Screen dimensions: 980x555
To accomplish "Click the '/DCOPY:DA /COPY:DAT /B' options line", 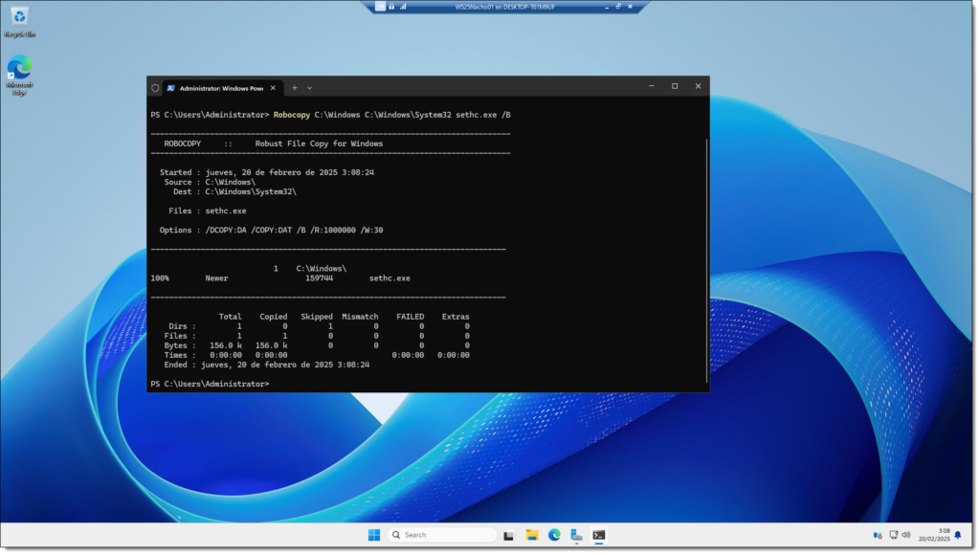I will coord(271,230).
